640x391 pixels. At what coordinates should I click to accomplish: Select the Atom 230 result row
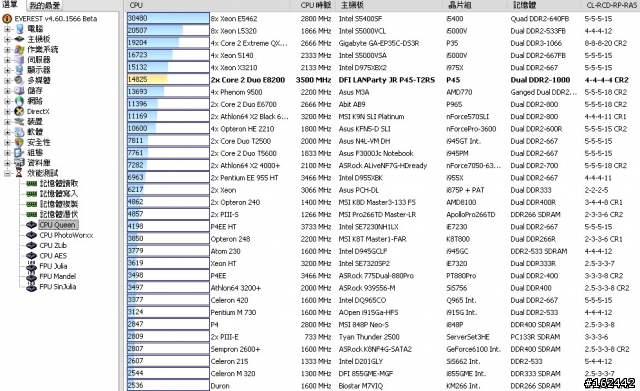(383, 251)
